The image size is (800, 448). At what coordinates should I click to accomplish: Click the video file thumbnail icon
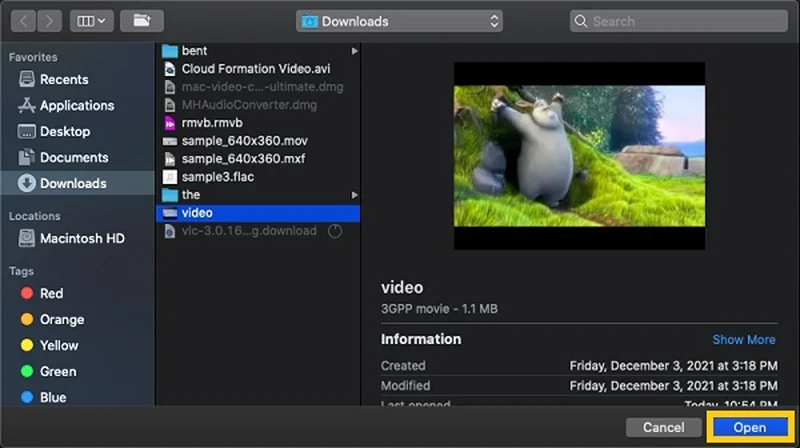170,213
